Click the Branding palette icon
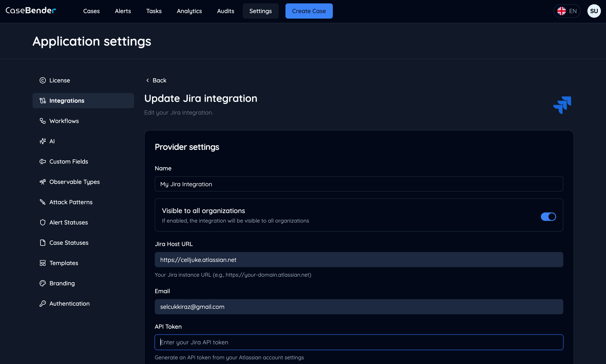This screenshot has width=606, height=364. coord(43,283)
